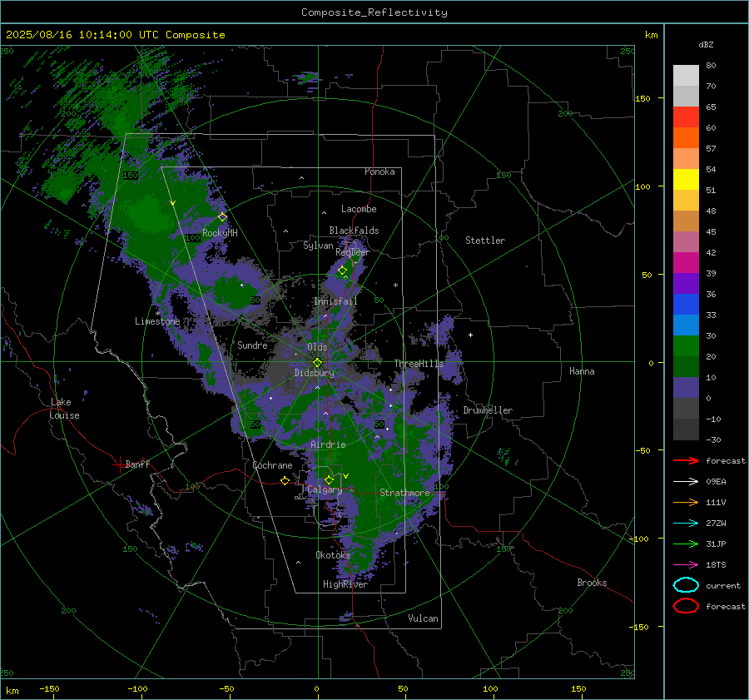
Task: Click the white plus marker west of Hanna
Action: coord(470,335)
